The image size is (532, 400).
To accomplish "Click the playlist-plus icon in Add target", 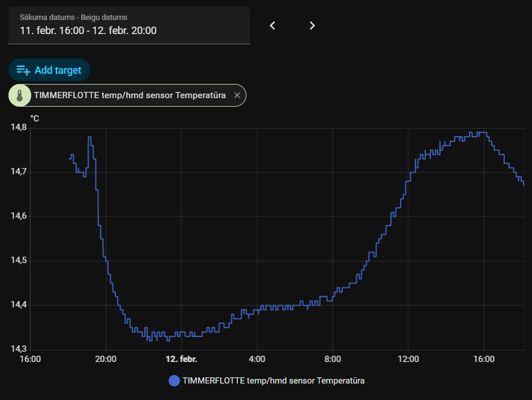I will click(23, 70).
